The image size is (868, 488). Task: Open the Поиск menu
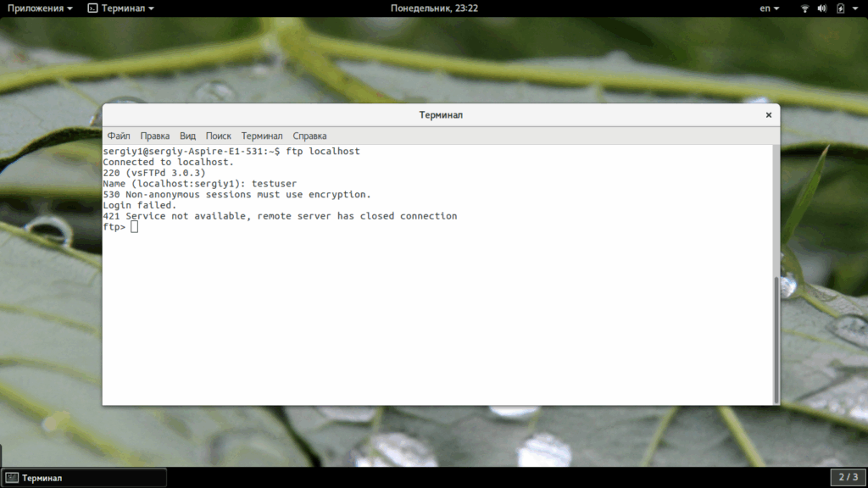[x=219, y=136]
